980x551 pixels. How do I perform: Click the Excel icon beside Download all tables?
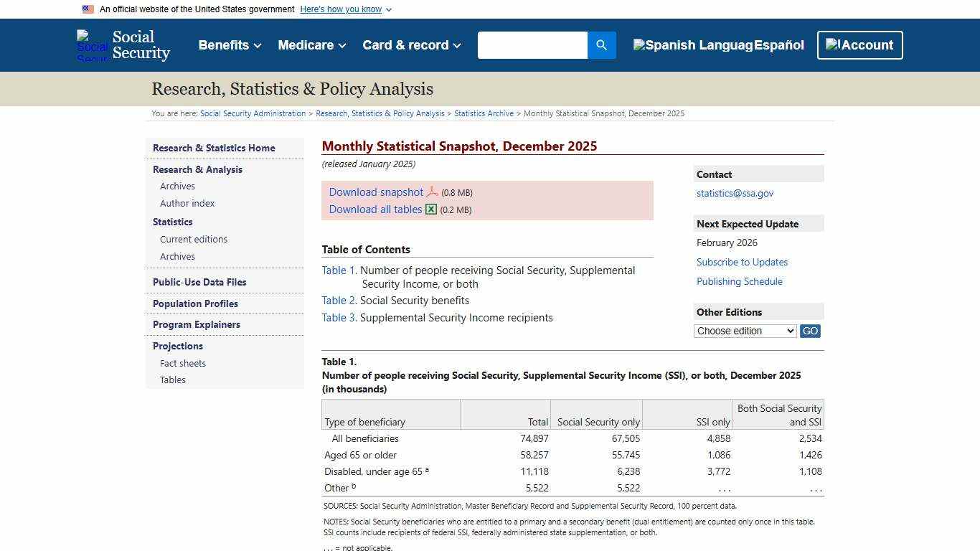[x=430, y=209]
